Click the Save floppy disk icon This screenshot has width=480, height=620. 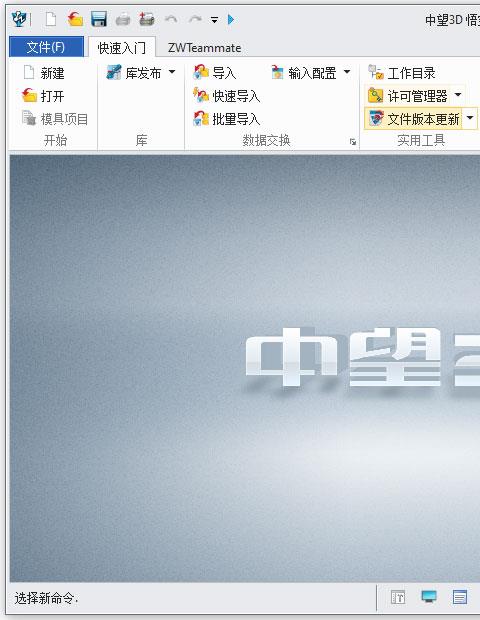coord(99,19)
